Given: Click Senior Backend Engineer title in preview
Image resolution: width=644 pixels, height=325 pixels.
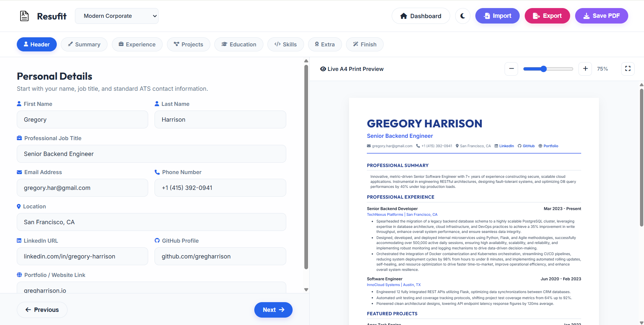Looking at the screenshot, I should click(400, 136).
